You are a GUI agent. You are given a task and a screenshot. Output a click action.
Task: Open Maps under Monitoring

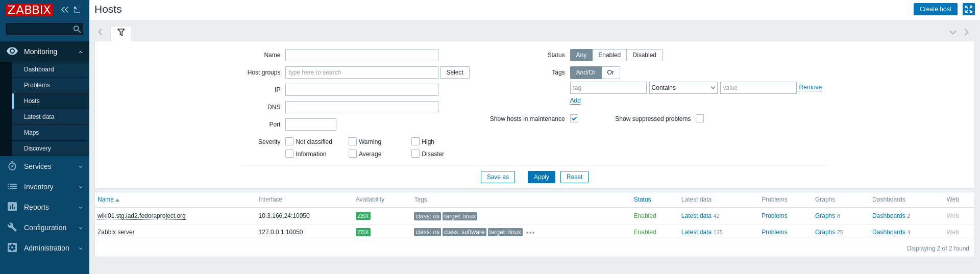51,133
